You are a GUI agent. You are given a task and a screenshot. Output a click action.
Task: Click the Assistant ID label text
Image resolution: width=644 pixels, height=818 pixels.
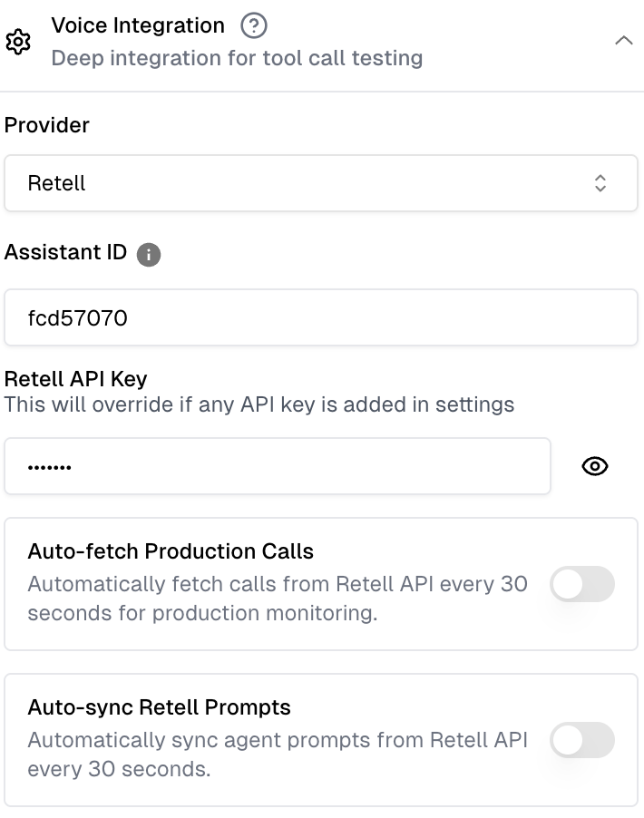click(x=65, y=253)
